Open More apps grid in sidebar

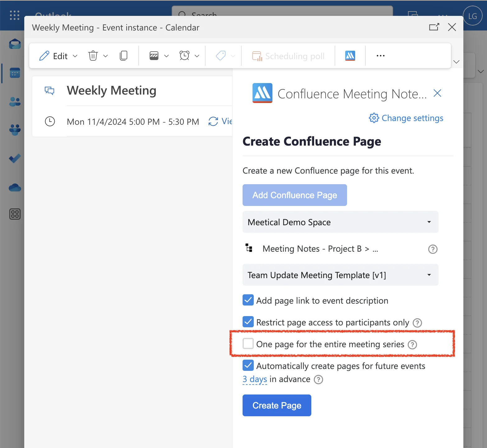pos(15,214)
